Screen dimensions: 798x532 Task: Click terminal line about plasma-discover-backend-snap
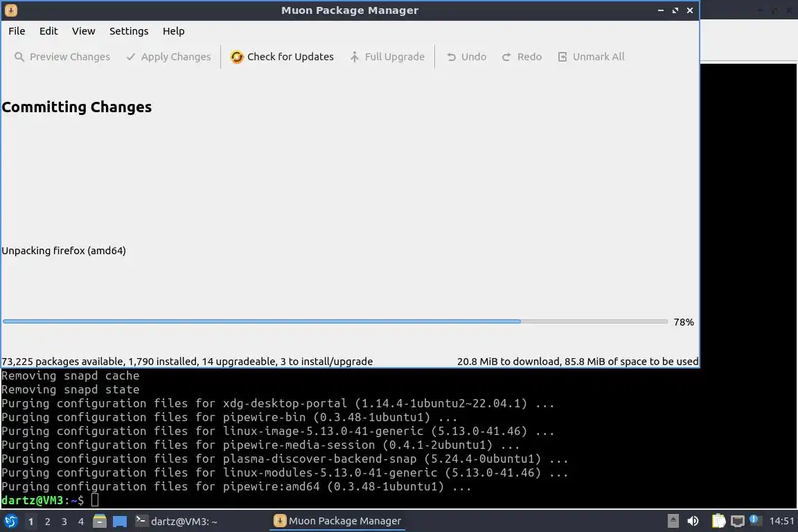point(285,459)
